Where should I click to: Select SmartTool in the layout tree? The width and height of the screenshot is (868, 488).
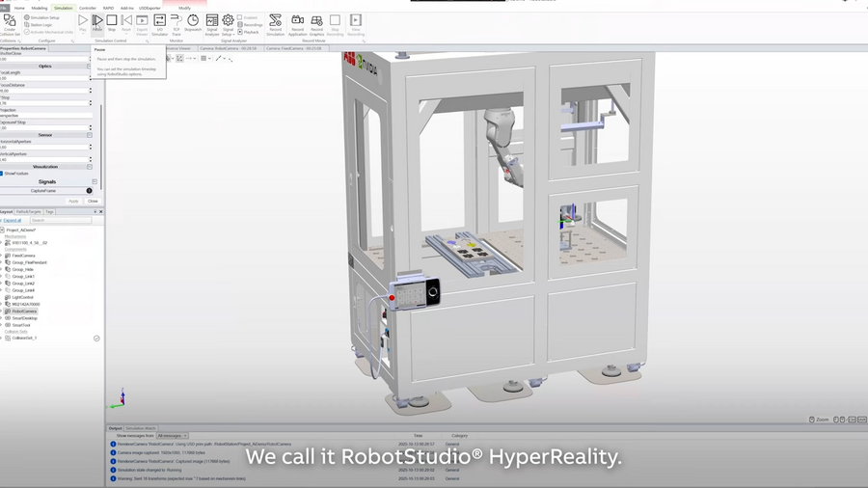[21, 325]
